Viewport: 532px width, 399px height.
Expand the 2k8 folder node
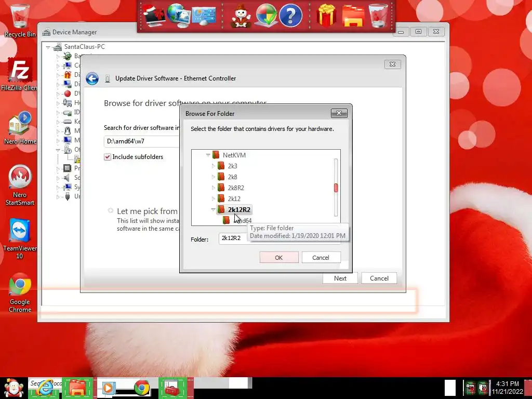214,177
